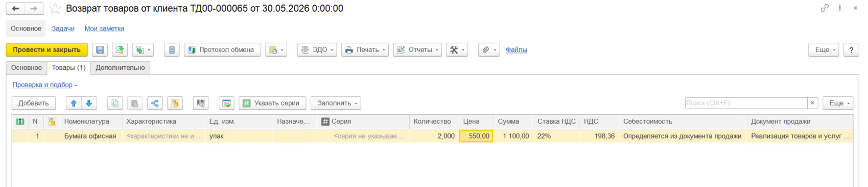The height and width of the screenshot is (187, 868).
Task: Edit price cell 550,00
Action: [476, 136]
